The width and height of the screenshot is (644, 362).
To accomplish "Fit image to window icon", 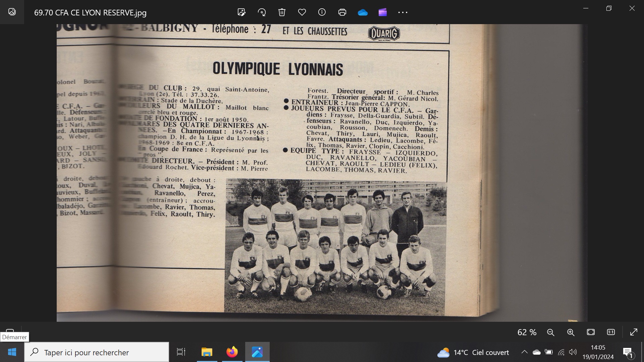I will [x=591, y=332].
